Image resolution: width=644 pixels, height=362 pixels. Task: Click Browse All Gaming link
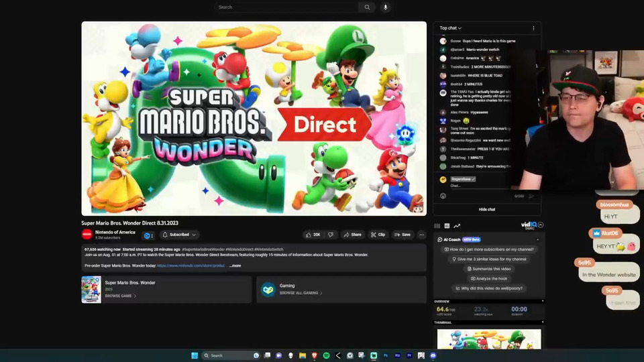pos(301,293)
